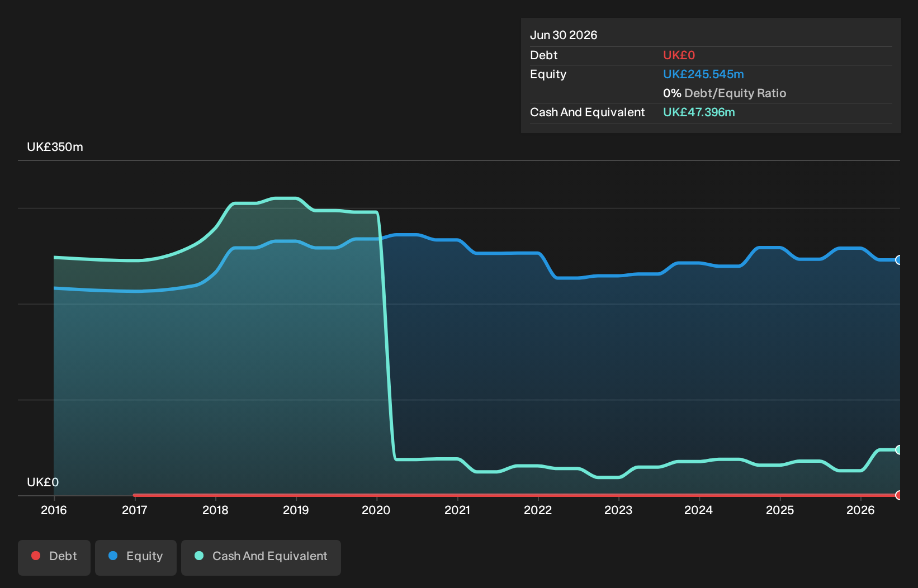Screen dimensions: 918x588
Task: Click the 2021 x-axis label
Action: point(457,510)
